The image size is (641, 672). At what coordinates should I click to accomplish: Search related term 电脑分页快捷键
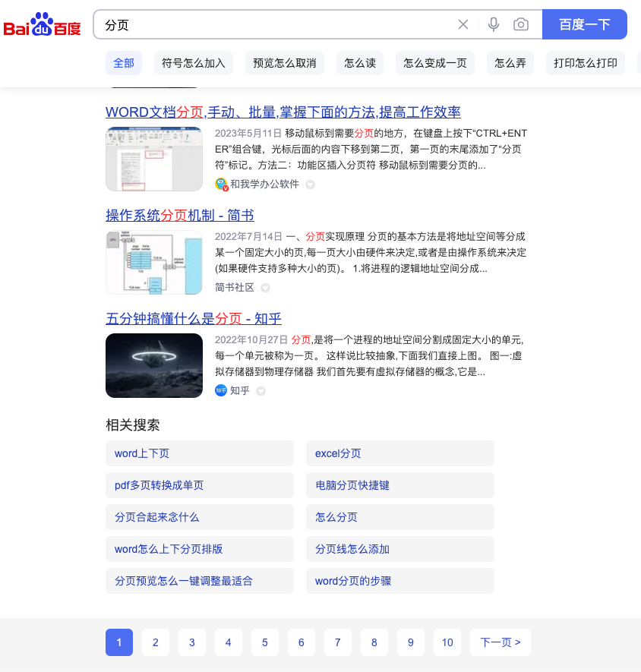point(400,485)
